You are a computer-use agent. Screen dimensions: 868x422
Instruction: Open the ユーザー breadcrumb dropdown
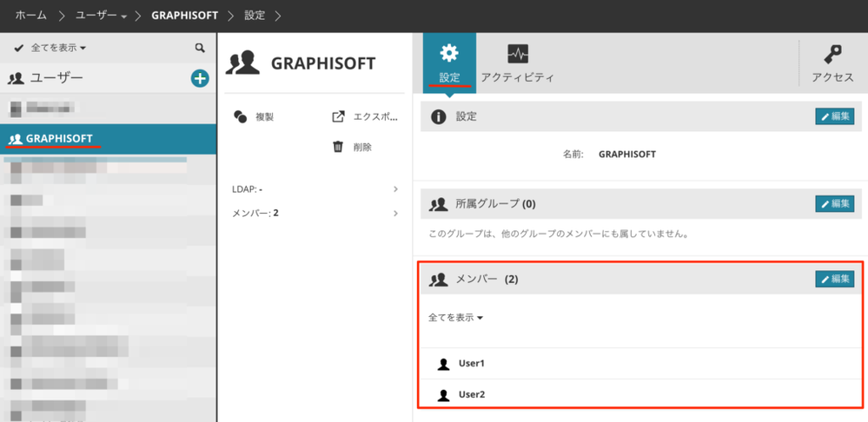(x=102, y=16)
